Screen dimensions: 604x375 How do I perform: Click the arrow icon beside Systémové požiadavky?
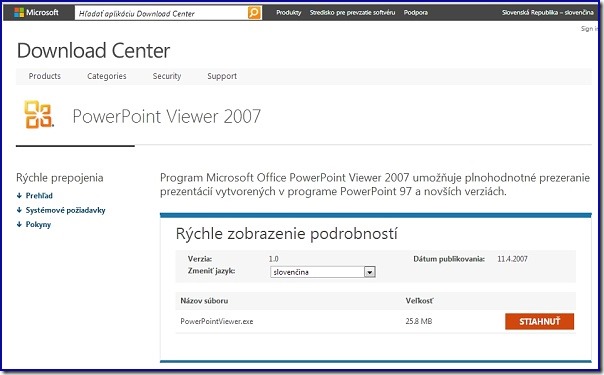tap(19, 210)
